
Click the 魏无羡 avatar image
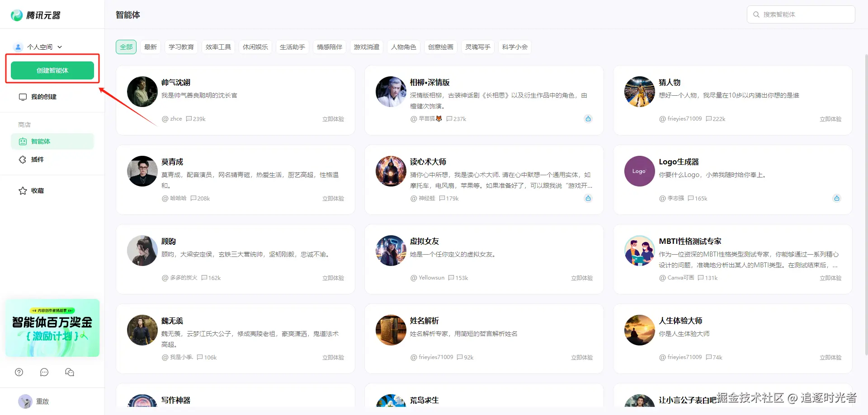point(142,330)
